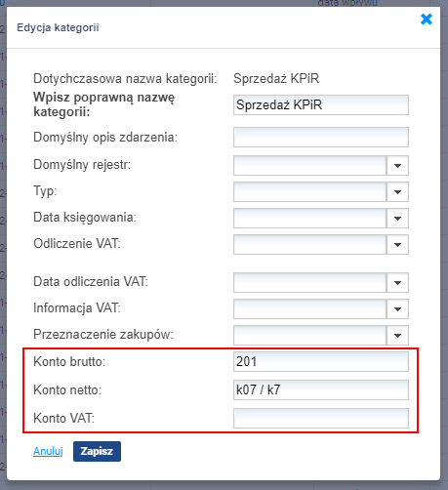The width and height of the screenshot is (448, 490).
Task: Click the empty Konto VAT field
Action: click(x=321, y=419)
